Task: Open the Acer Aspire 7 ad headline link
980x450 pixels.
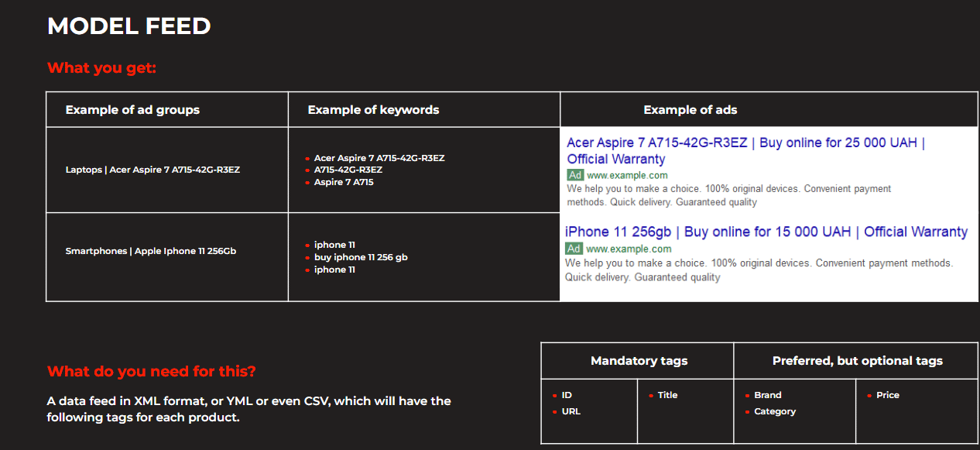Action: (x=746, y=151)
